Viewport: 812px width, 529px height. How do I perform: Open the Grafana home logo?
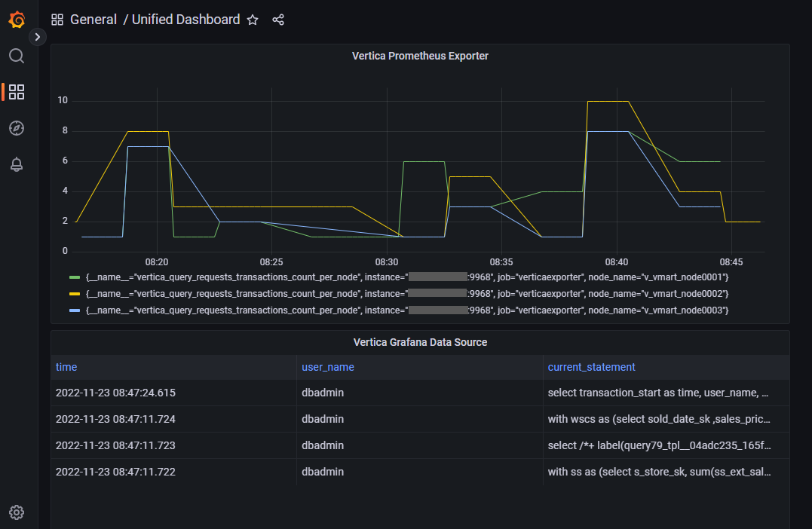(17, 20)
